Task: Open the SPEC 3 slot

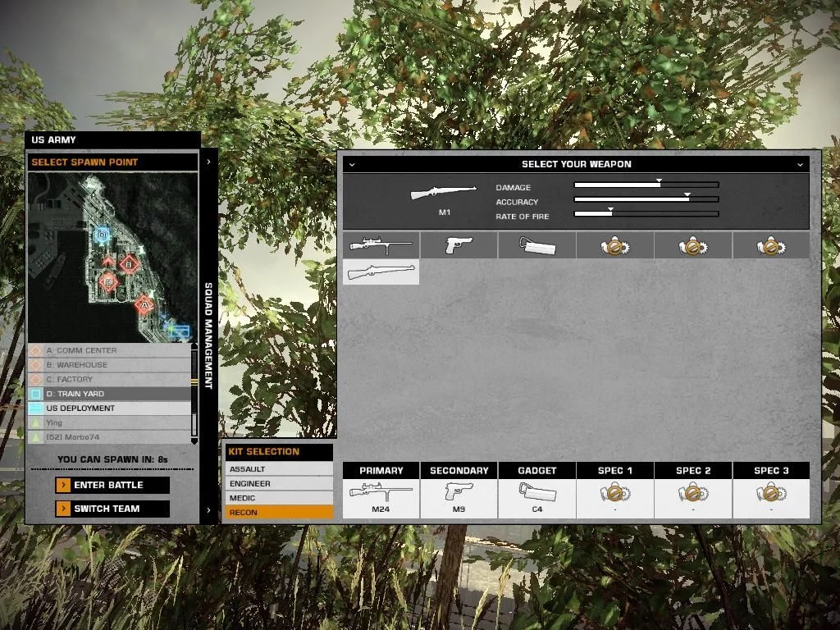Action: point(771,491)
